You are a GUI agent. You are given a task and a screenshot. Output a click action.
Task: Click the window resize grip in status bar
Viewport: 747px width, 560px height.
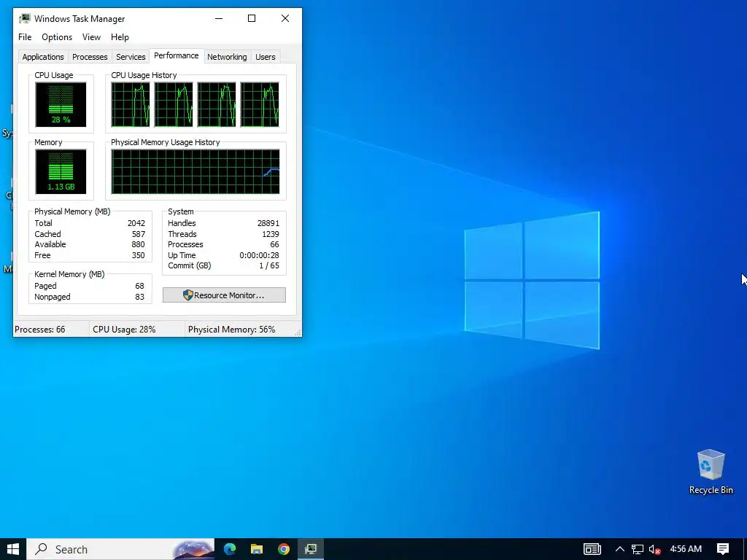coord(298,332)
